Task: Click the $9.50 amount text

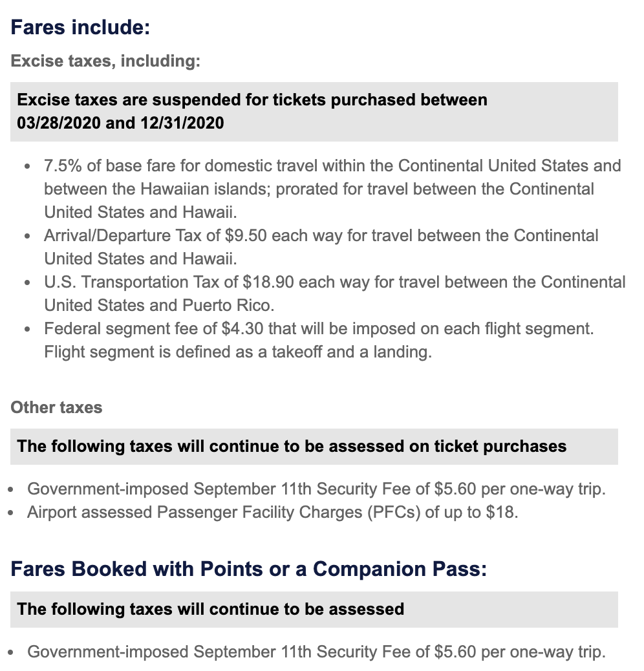Action: click(x=246, y=236)
